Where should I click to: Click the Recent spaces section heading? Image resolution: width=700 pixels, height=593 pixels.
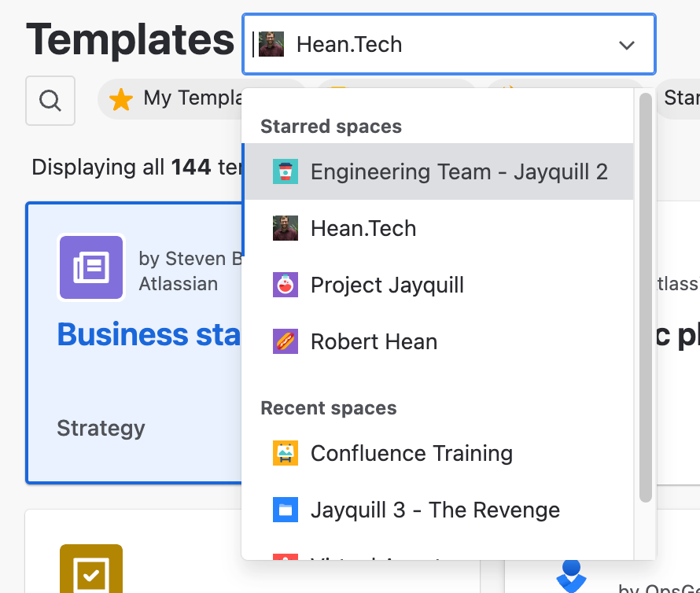(x=329, y=408)
